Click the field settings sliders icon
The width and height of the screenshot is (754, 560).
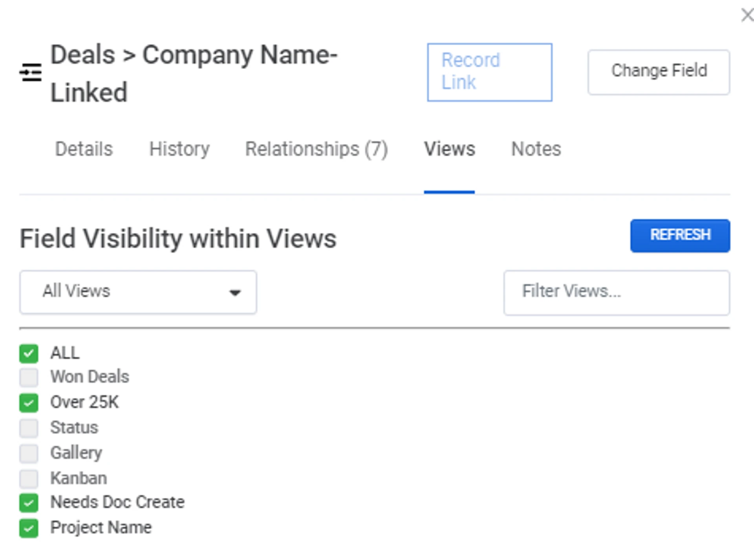tap(31, 73)
